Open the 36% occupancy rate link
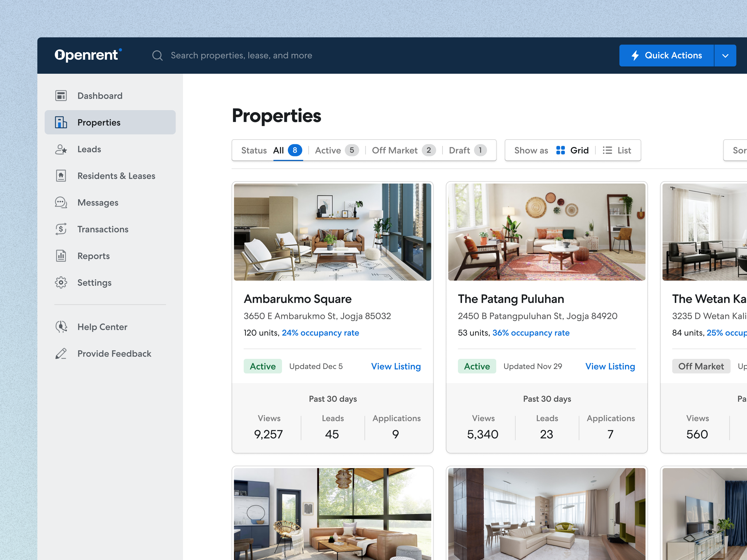Viewport: 747px width, 560px height. [x=531, y=333]
